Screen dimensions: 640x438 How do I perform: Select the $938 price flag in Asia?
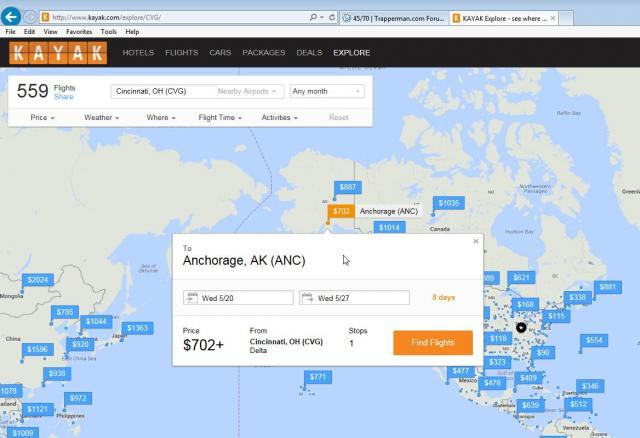[57, 373]
